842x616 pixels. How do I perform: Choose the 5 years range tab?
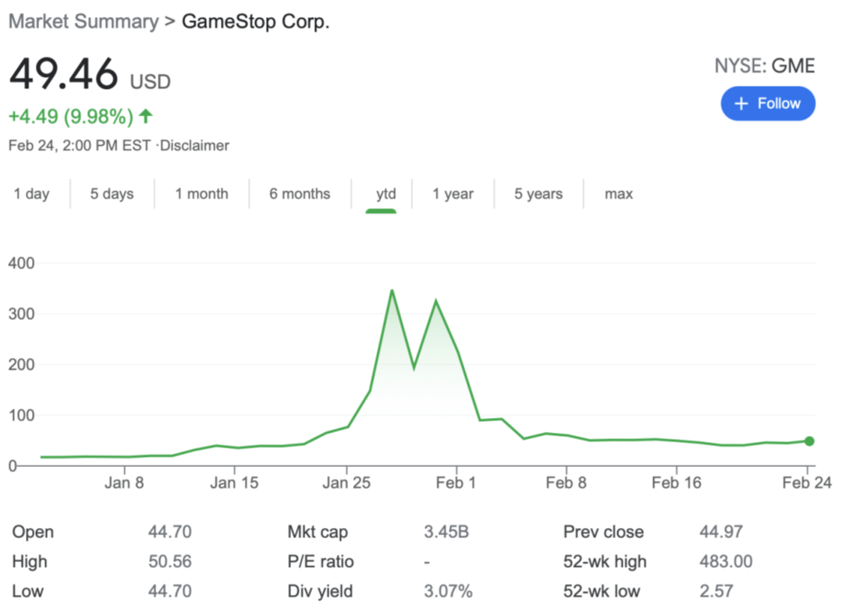[x=538, y=193]
